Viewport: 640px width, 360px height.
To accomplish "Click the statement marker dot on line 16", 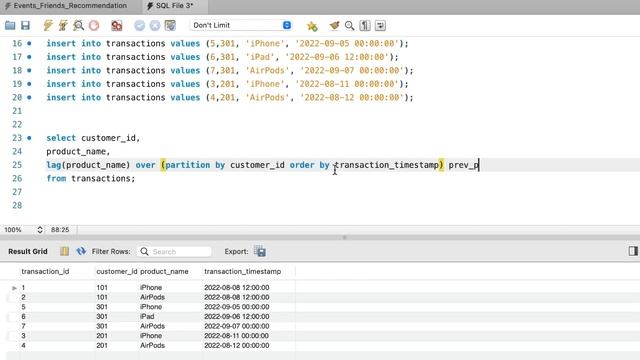I will [29, 43].
